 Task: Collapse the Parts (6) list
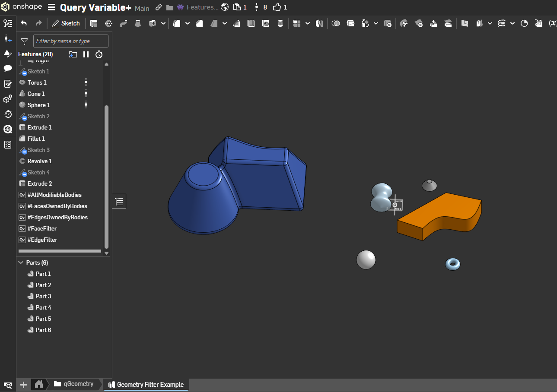[x=21, y=262]
